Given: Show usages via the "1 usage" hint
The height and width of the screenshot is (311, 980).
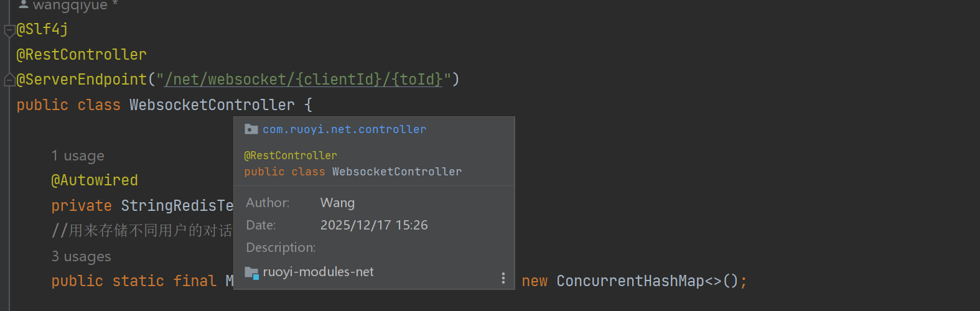Looking at the screenshot, I should (x=78, y=155).
